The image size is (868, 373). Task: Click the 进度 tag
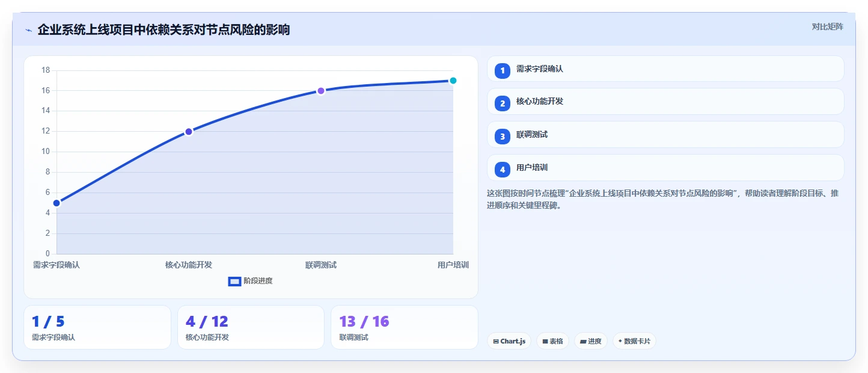click(x=591, y=341)
